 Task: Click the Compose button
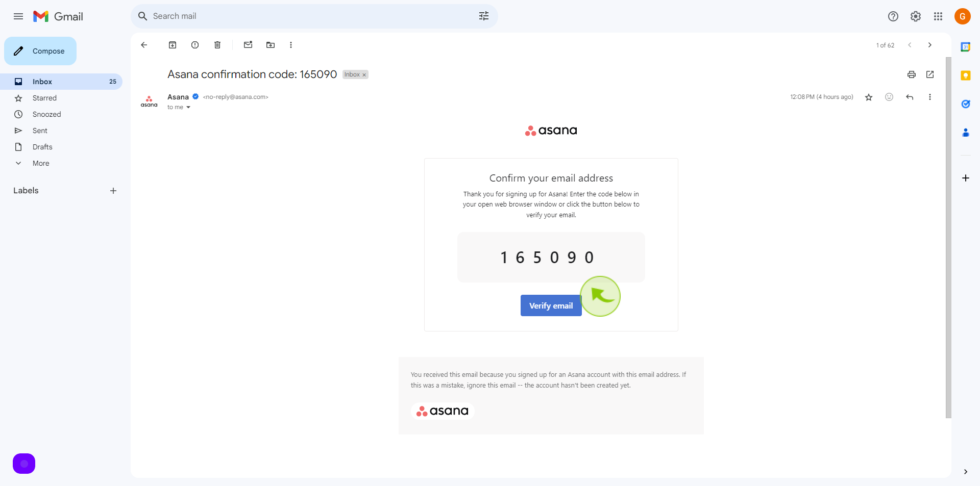point(40,51)
